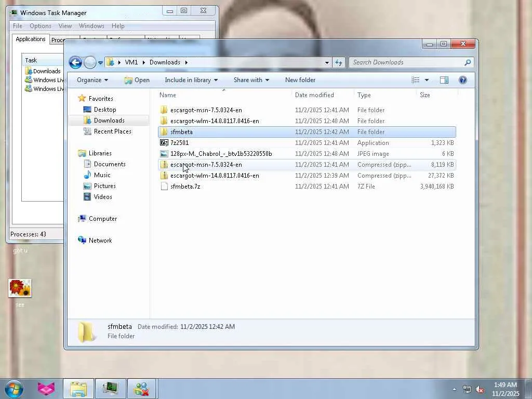
Task: Refresh the Downloads folder view
Action: click(x=339, y=62)
